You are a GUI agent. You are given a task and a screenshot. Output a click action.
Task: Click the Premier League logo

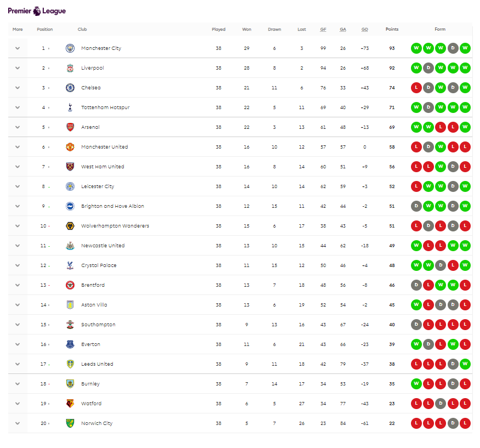click(x=37, y=11)
